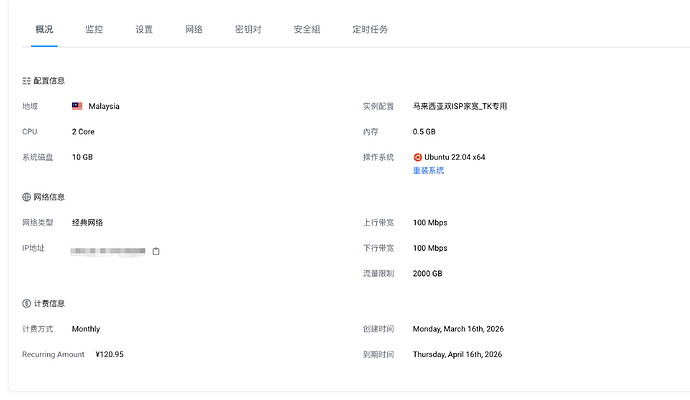Select the 2 Core CPU value

pyautogui.click(x=83, y=132)
